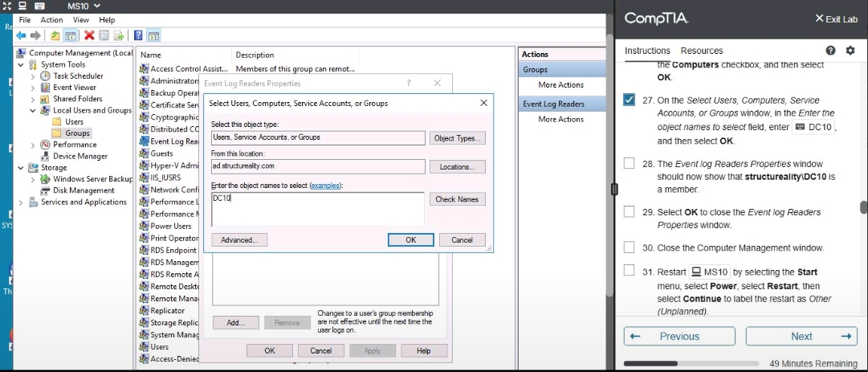The image size is (868, 372).
Task: Click the instructions panel scrollbar thumb
Action: (x=862, y=207)
